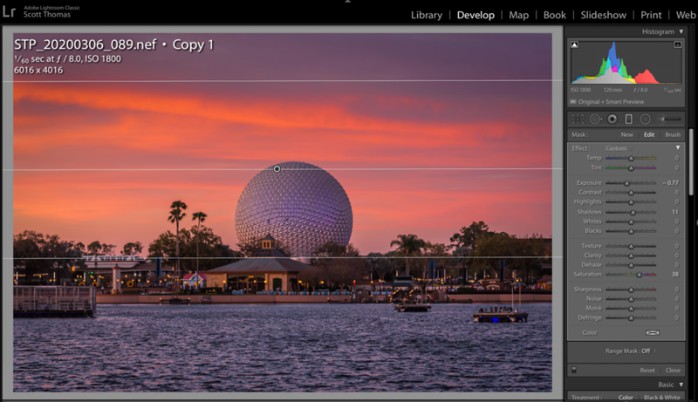Click New mask option
This screenshot has height=402, width=698.
tap(627, 134)
